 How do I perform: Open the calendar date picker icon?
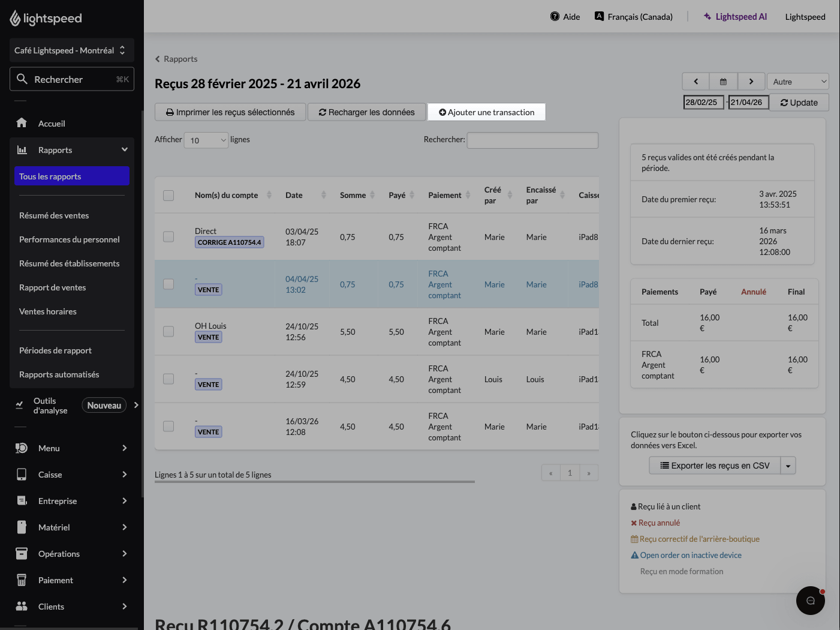tap(723, 82)
